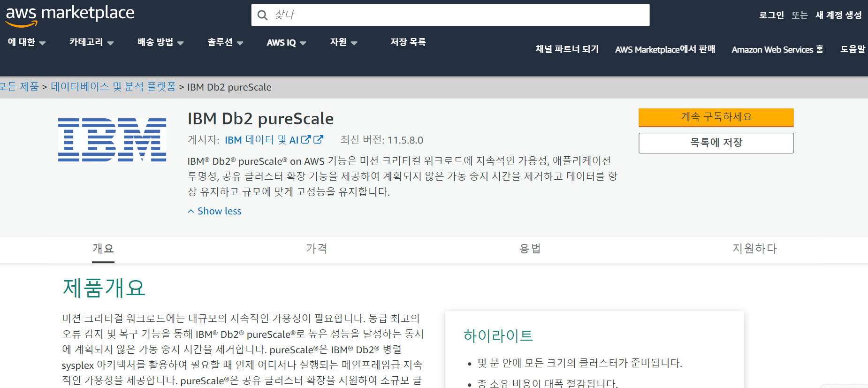The height and width of the screenshot is (388, 868).
Task: Expand the 솔루션 dropdown menu
Action: tap(225, 42)
